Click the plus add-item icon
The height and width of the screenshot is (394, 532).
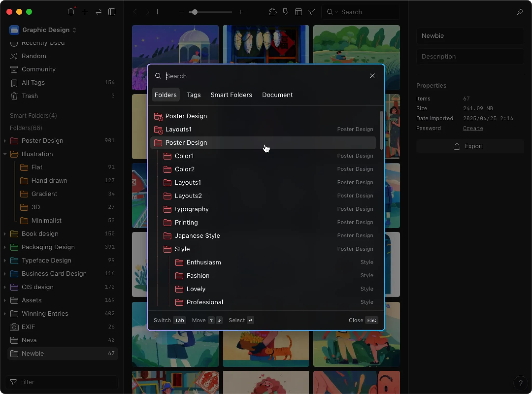85,12
